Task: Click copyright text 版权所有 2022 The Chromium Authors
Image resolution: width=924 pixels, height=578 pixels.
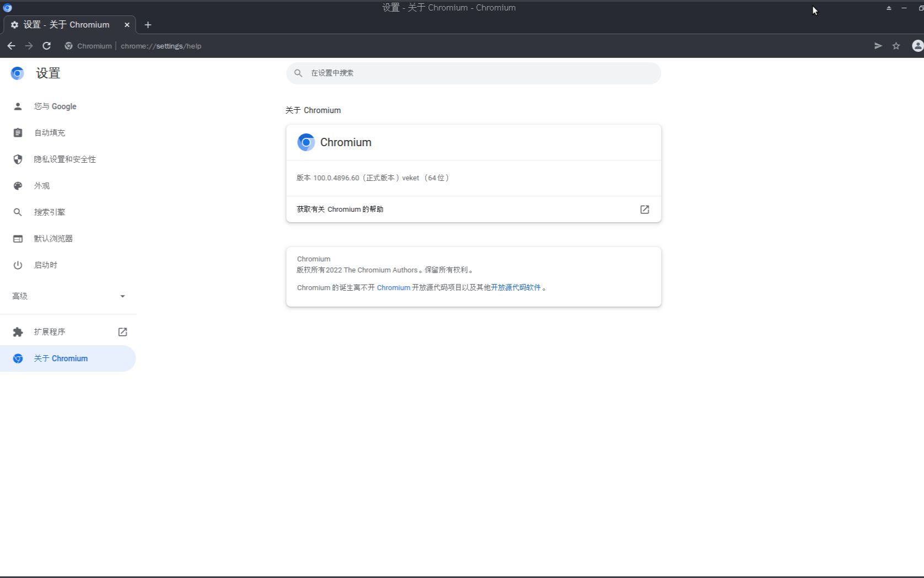Action: pos(357,270)
